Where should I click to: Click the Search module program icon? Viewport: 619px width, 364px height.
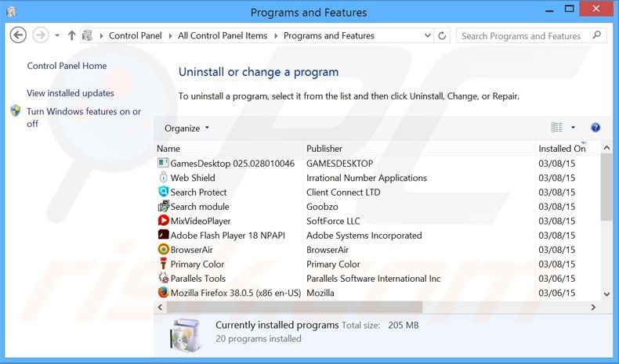pyautogui.click(x=163, y=206)
